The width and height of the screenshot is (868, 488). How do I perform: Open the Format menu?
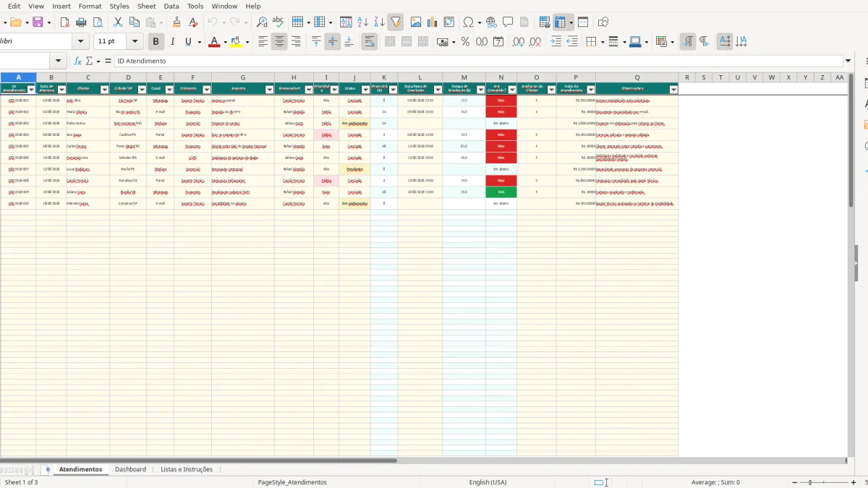pos(90,6)
